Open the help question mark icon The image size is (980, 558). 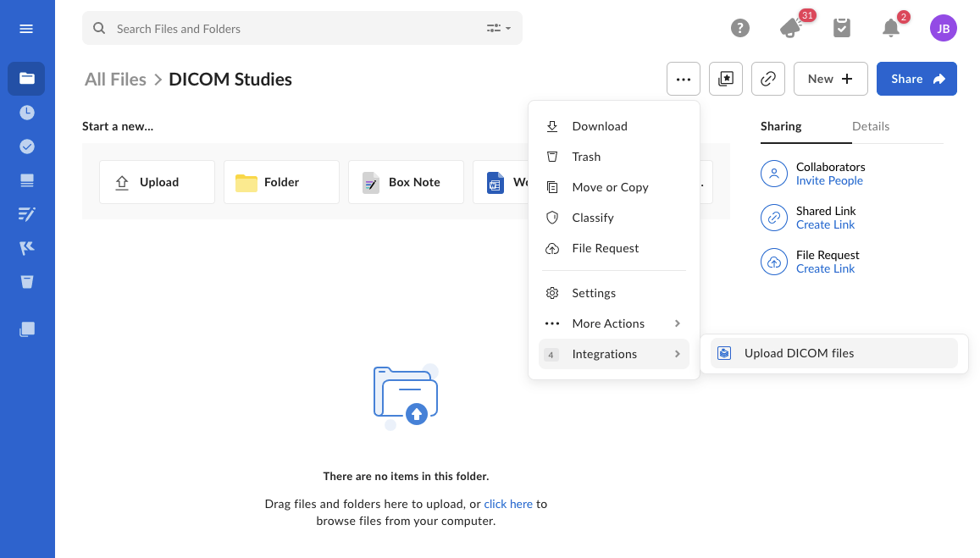[x=740, y=28]
